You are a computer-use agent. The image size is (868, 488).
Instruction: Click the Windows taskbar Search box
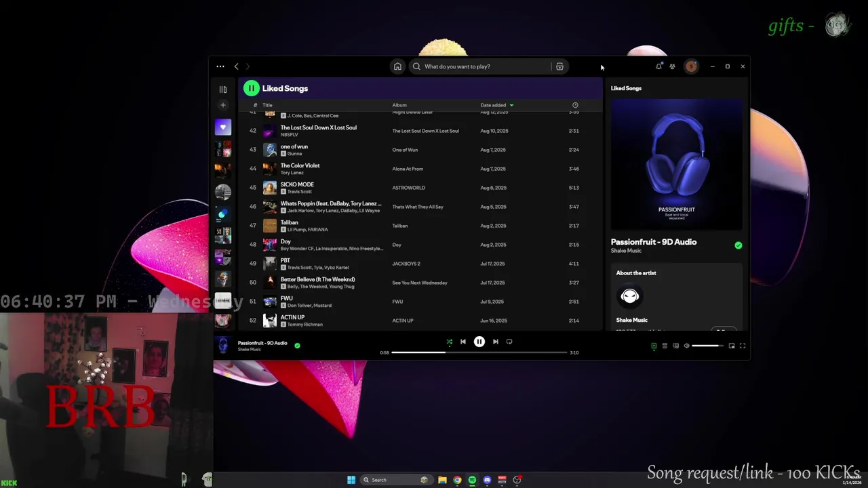pos(396,480)
